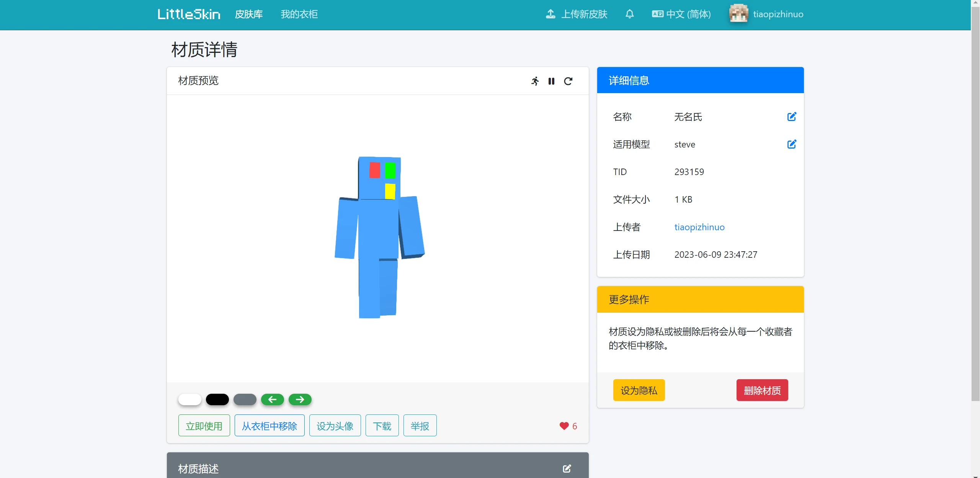The height and width of the screenshot is (478, 980).
Task: Click the red 删除材质 button
Action: pos(762,390)
